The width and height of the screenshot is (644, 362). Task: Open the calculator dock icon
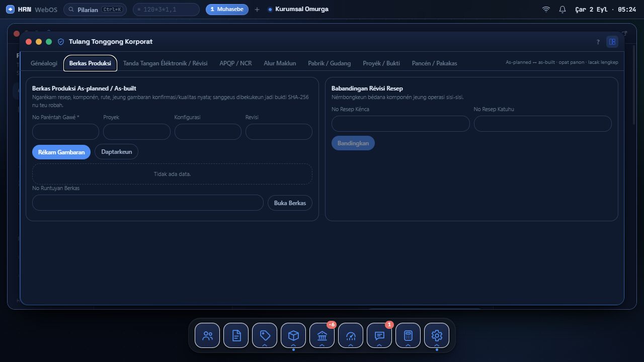[x=408, y=335]
